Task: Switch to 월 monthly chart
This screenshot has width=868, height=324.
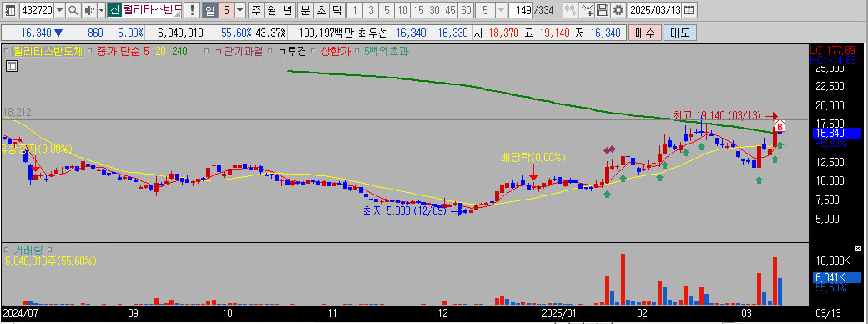Action: (271, 9)
